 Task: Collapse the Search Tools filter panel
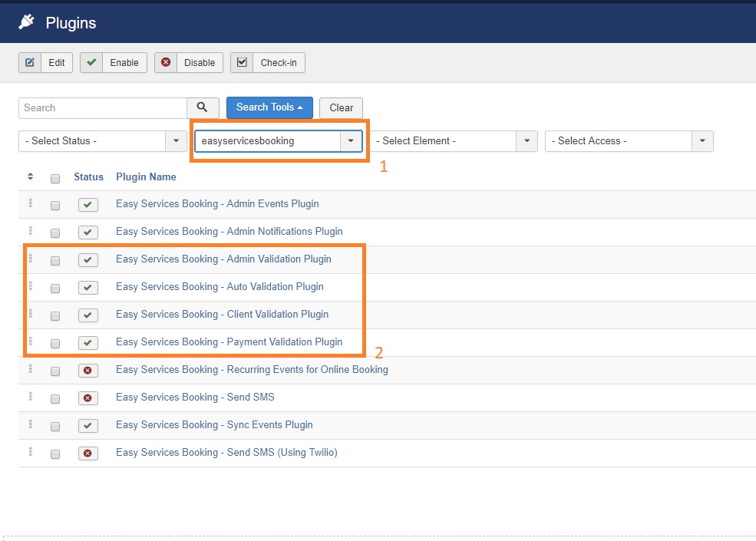pos(269,107)
